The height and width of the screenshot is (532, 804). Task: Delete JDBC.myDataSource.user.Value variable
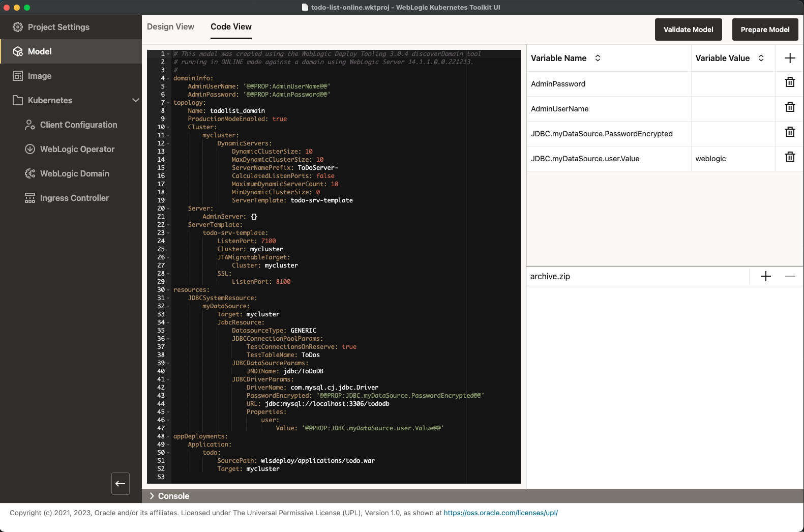tap(790, 157)
